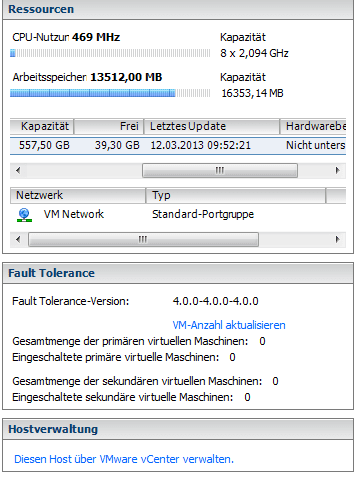Open Diesen Host über VMware vCenter verwalten link
The height and width of the screenshot is (479, 362).
[x=124, y=459]
